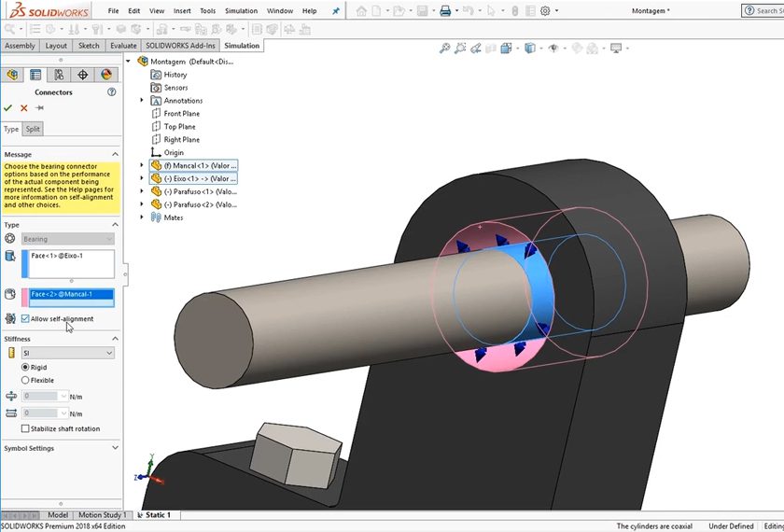Click the green checkmark to accept connector
The width and height of the screenshot is (784, 532).
tap(8, 108)
